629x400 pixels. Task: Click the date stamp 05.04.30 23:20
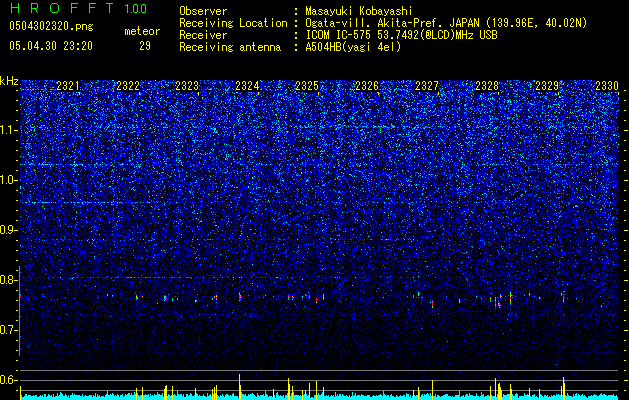pyautogui.click(x=51, y=46)
